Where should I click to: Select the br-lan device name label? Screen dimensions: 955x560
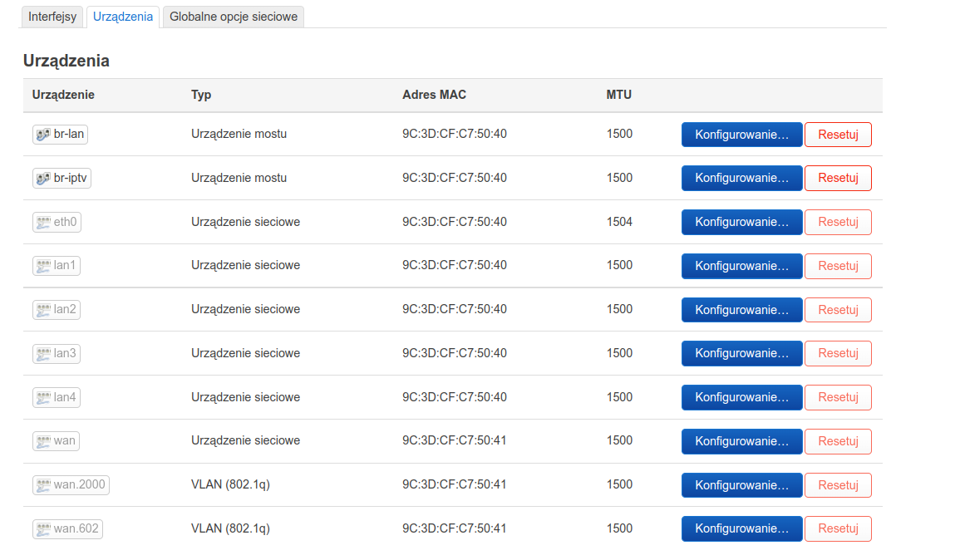tap(69, 134)
